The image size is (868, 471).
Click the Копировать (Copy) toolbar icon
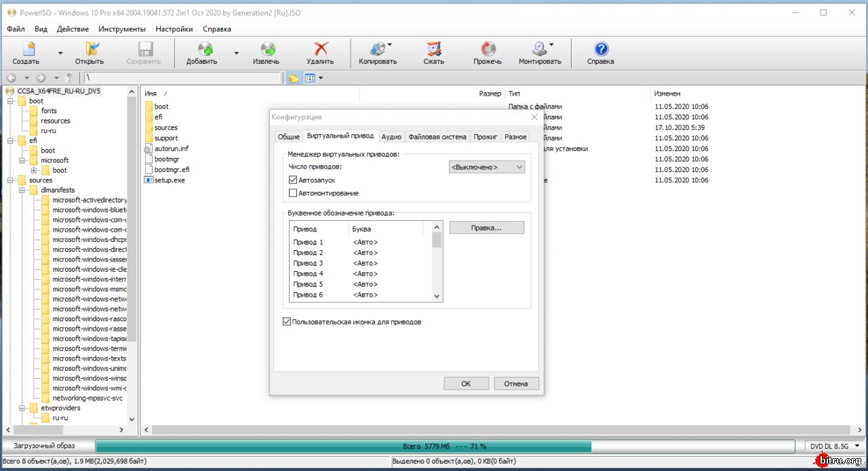378,49
